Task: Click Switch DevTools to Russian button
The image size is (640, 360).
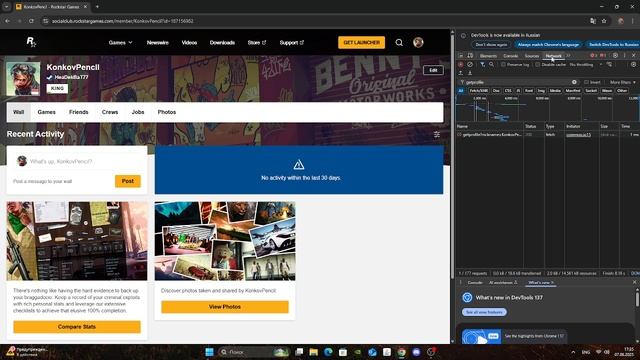Action: coord(613,44)
